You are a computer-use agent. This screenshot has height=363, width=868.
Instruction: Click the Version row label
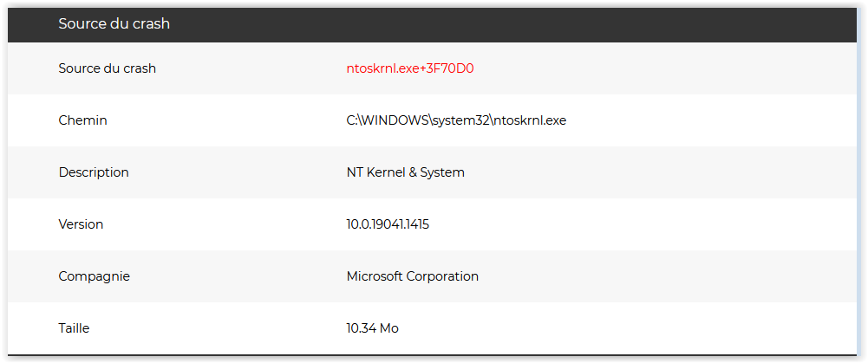pos(81,224)
